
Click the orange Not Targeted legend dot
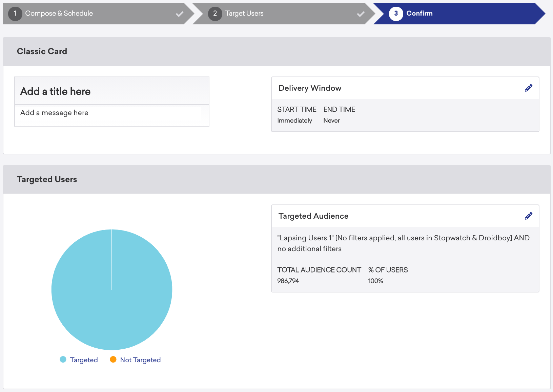point(113,360)
